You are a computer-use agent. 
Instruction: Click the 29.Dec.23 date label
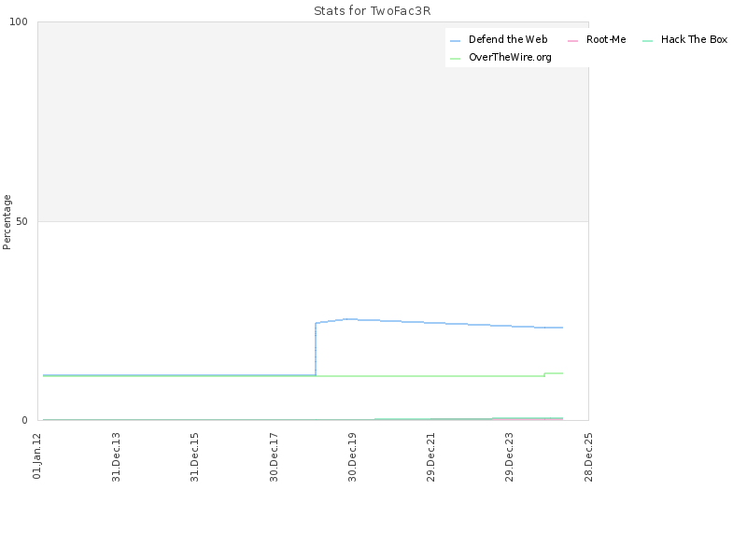pyautogui.click(x=509, y=456)
